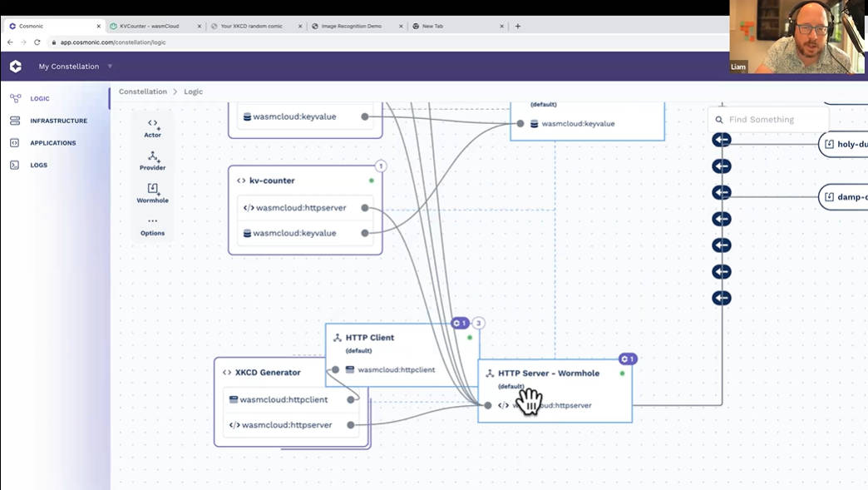The width and height of the screenshot is (868, 490).
Task: Click the Cosmonic logo in the header
Action: tap(16, 67)
